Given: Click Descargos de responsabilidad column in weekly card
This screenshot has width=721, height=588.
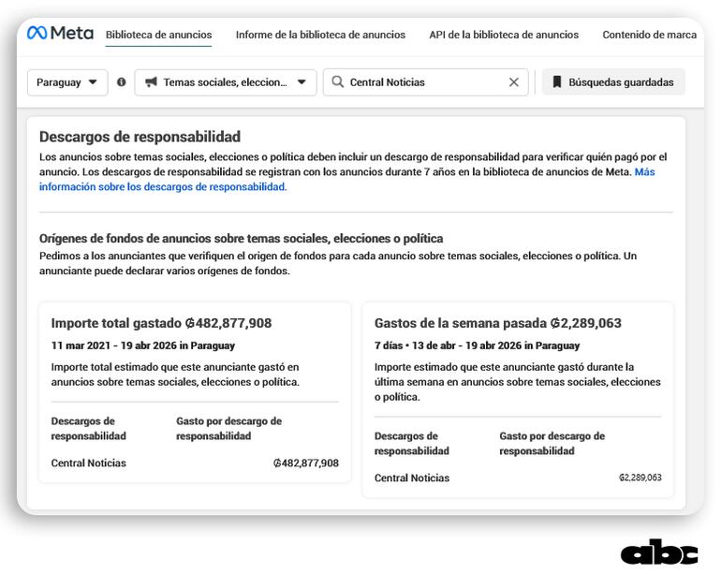Looking at the screenshot, I should tap(412, 444).
